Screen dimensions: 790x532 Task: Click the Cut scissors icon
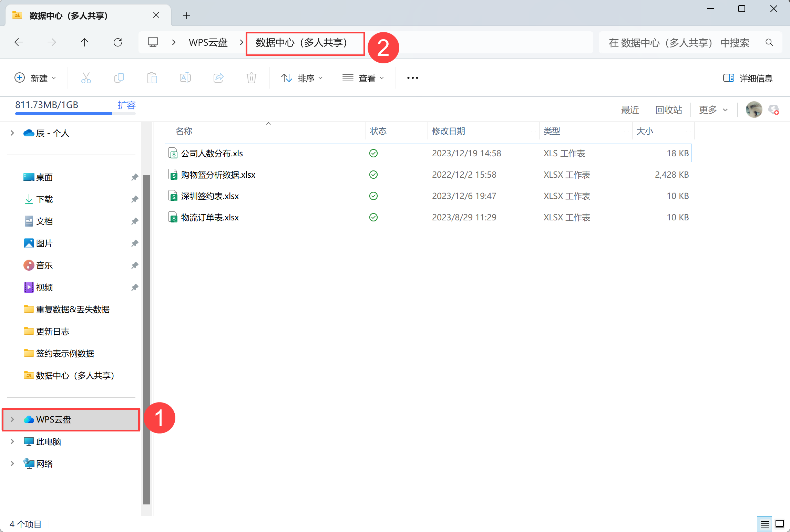click(86, 78)
